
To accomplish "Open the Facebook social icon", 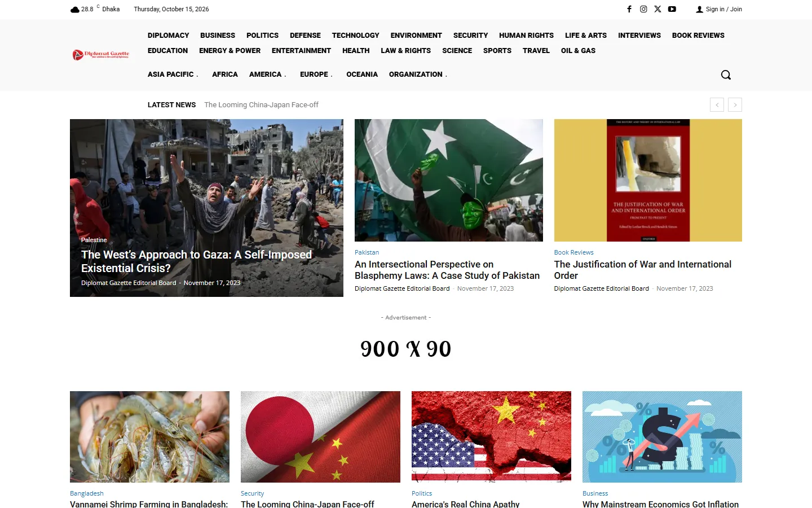I will pyautogui.click(x=629, y=9).
